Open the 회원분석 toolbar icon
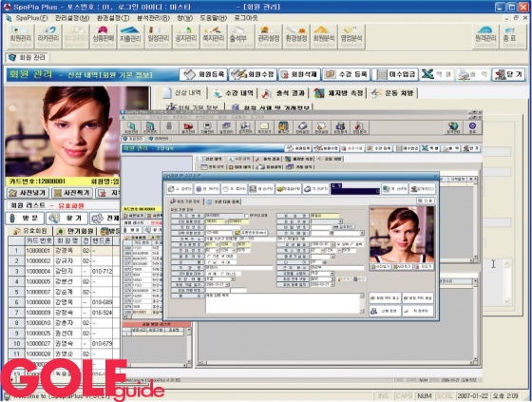Screen dimensions: 532x402 tap(323, 36)
